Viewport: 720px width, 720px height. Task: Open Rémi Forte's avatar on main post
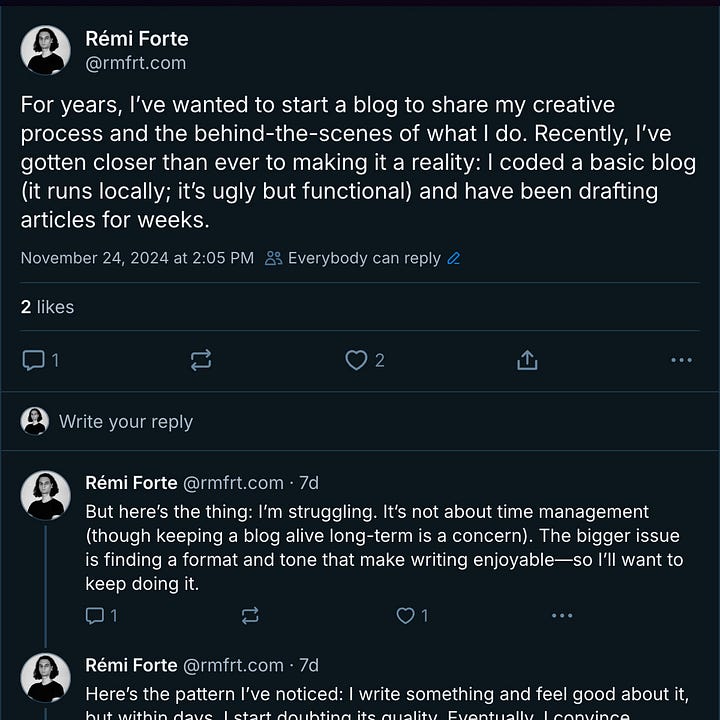(45, 50)
